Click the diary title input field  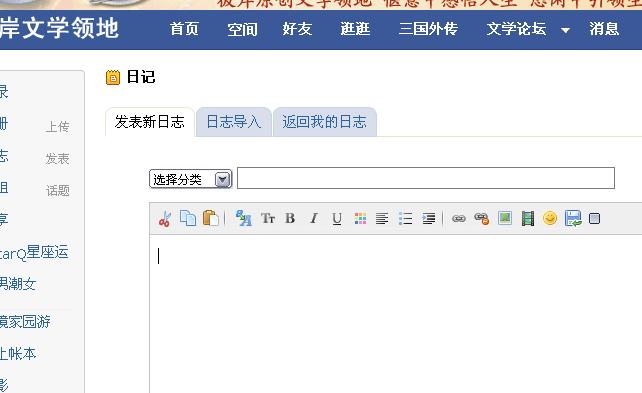(426, 178)
